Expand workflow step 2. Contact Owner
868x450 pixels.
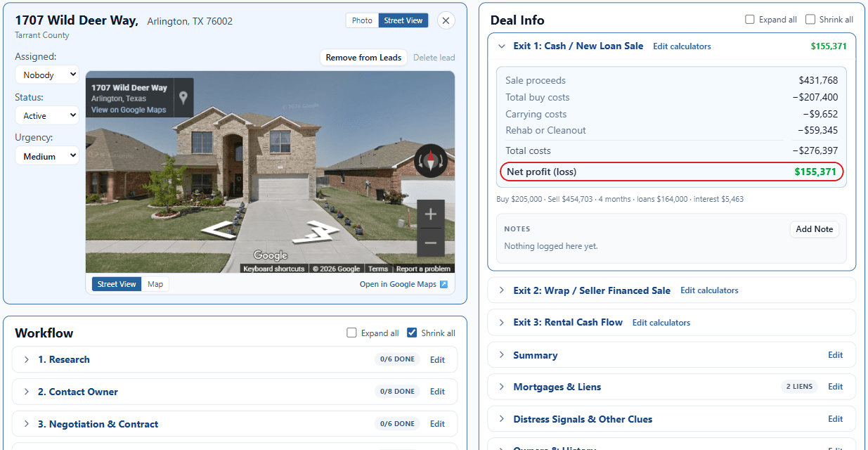coord(27,392)
